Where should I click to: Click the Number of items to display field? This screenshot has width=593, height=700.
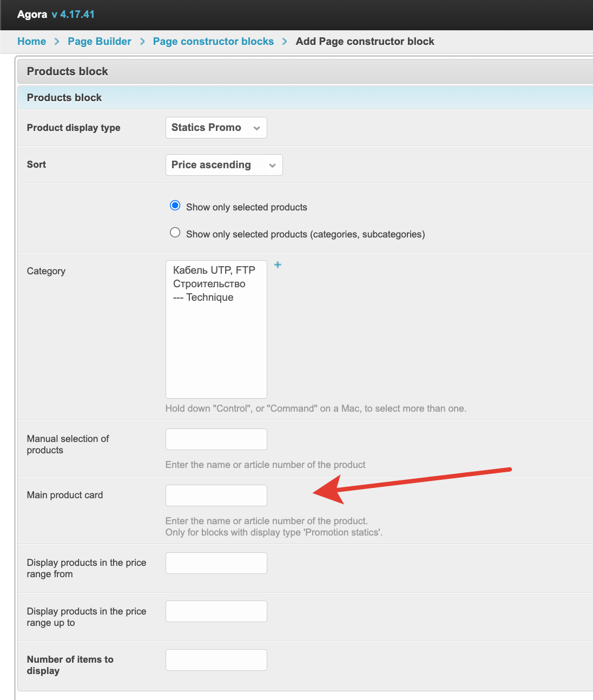click(216, 660)
